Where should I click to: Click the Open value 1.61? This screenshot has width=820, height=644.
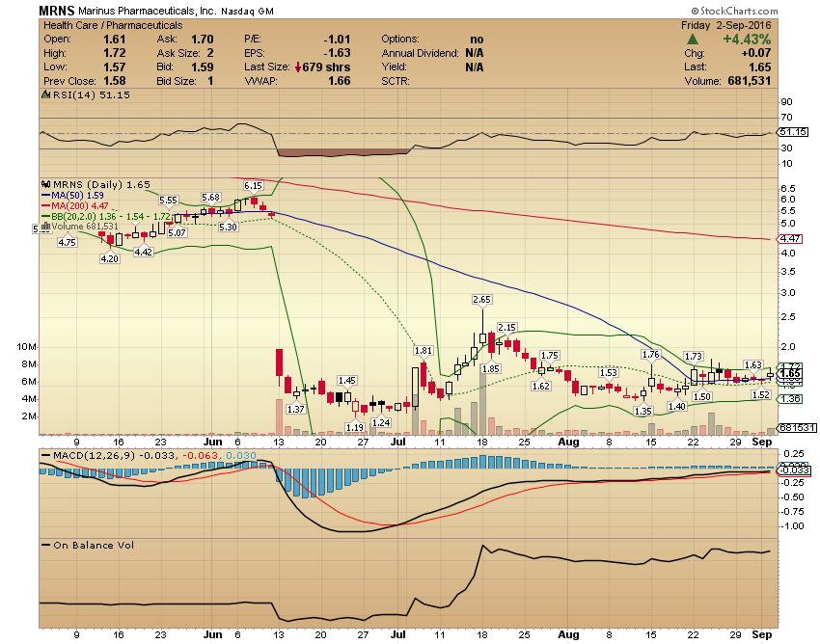tap(114, 40)
